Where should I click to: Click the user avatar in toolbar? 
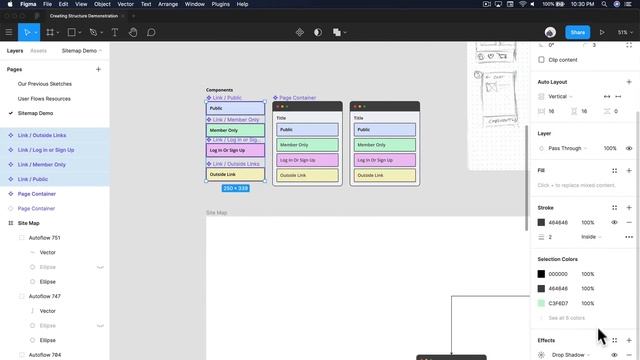[550, 32]
